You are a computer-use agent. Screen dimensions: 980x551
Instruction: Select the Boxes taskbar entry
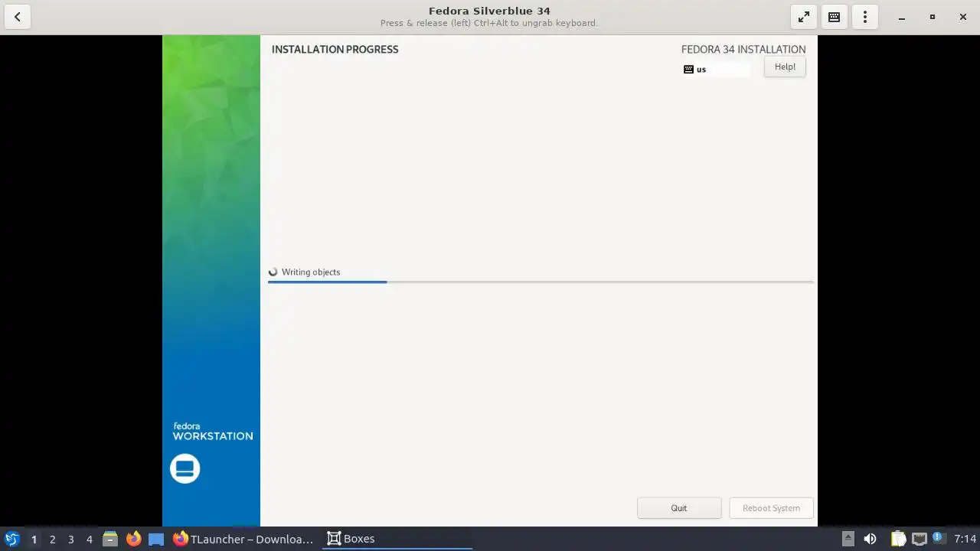397,539
